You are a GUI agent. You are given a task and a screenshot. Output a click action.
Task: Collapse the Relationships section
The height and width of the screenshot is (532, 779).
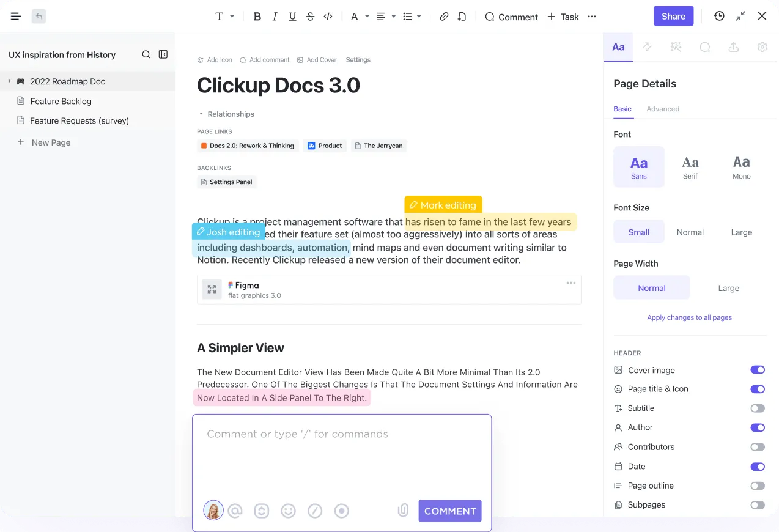(201, 114)
